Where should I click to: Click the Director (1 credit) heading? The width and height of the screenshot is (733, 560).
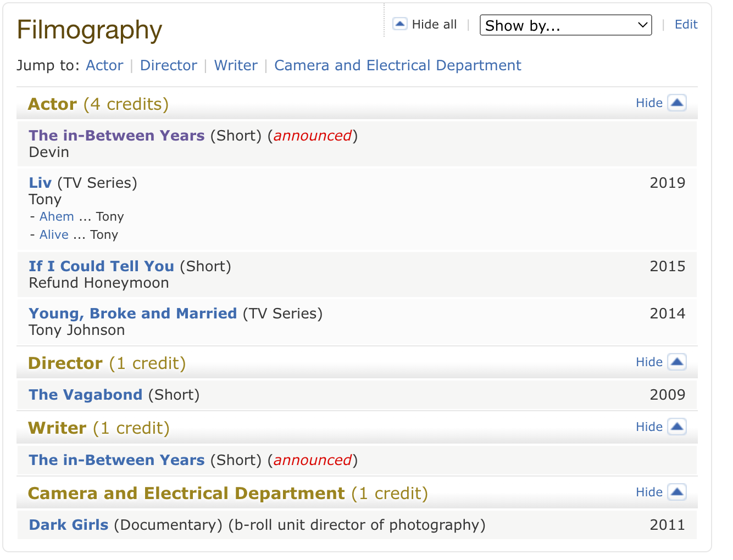pyautogui.click(x=107, y=363)
